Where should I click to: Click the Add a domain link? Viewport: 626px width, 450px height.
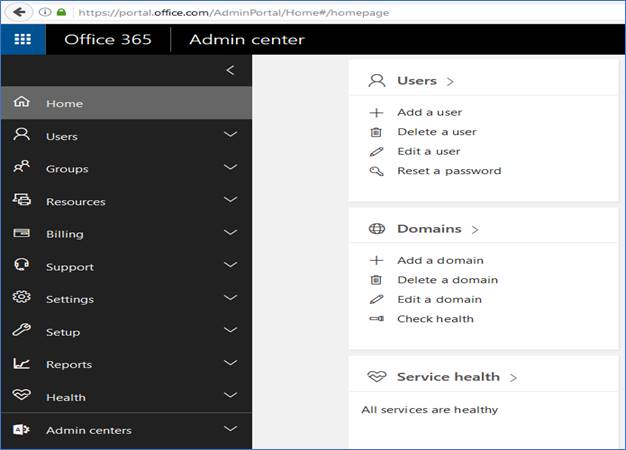(x=440, y=260)
